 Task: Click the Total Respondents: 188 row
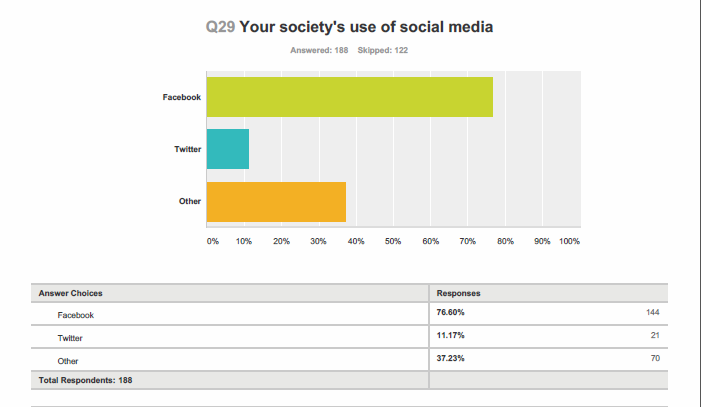tap(349, 380)
